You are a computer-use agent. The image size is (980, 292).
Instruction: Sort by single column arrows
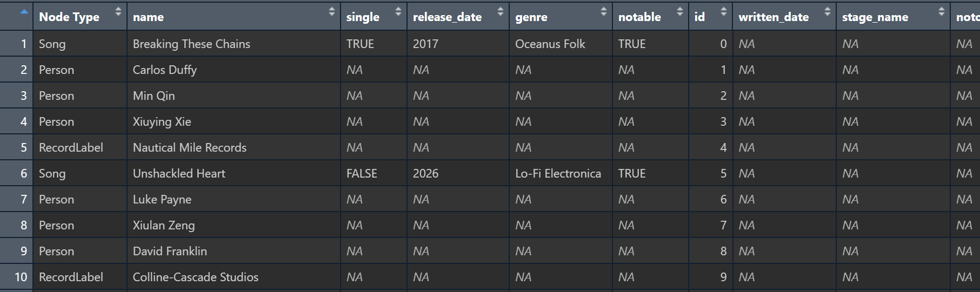coord(398,11)
